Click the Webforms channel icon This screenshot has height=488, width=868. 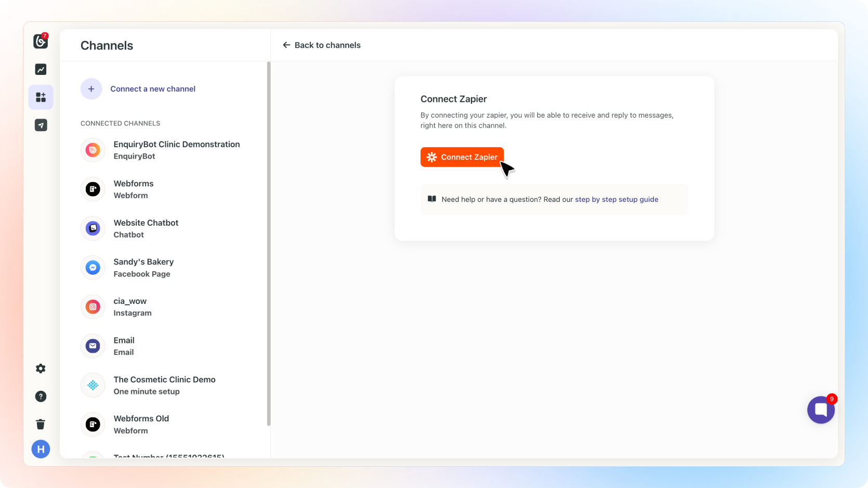(x=93, y=189)
